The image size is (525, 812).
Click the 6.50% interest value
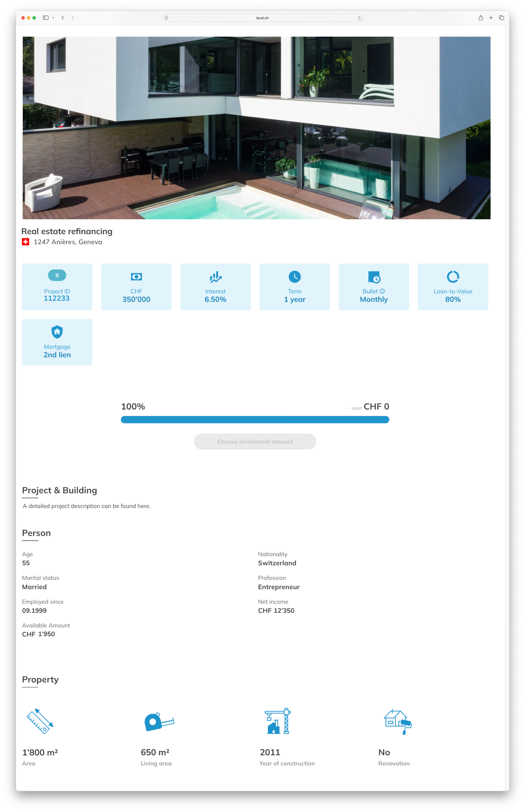click(x=215, y=300)
